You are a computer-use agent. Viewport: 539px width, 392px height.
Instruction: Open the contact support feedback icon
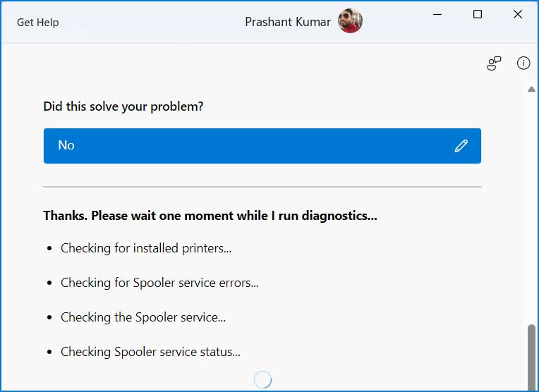494,63
